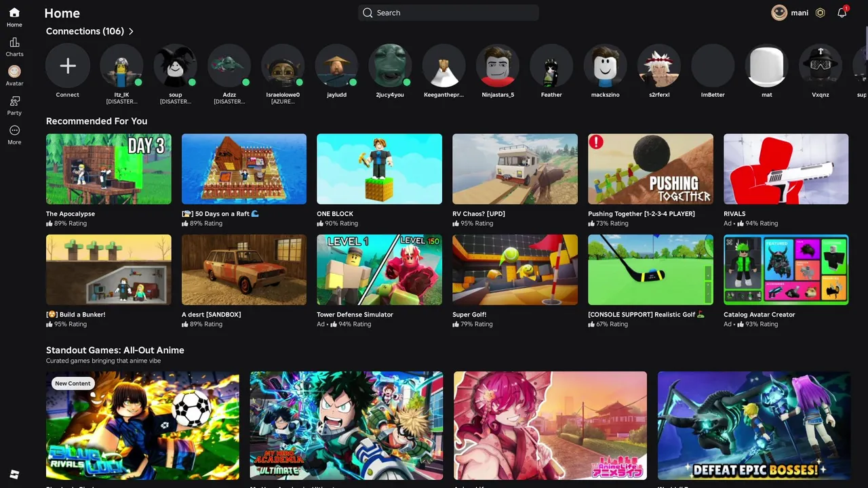Expand Connections (106) chevron

131,31
